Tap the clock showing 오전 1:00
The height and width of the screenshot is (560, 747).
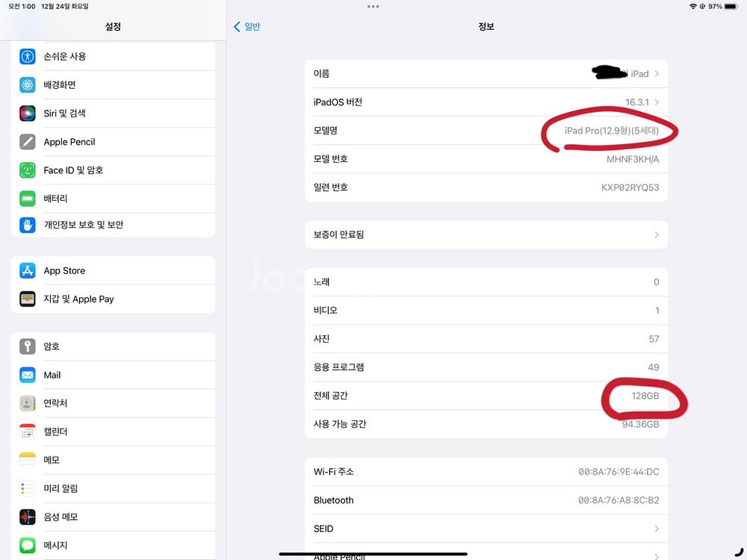pos(22,7)
